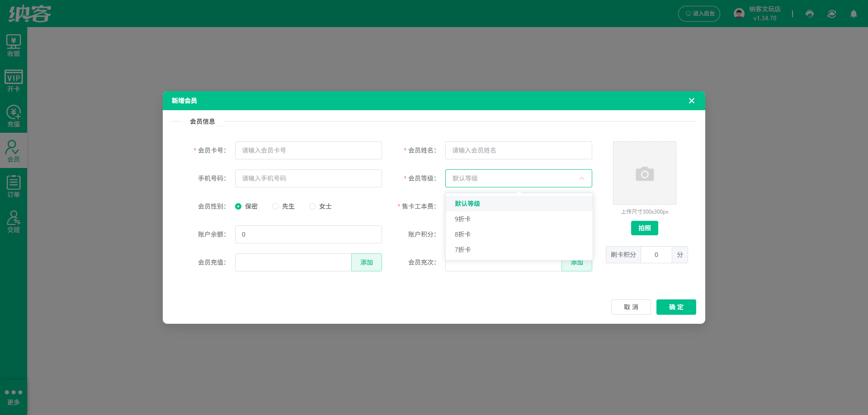Screen dimensions: 868x415
Task: Open the notification bell icon
Action: (854, 14)
